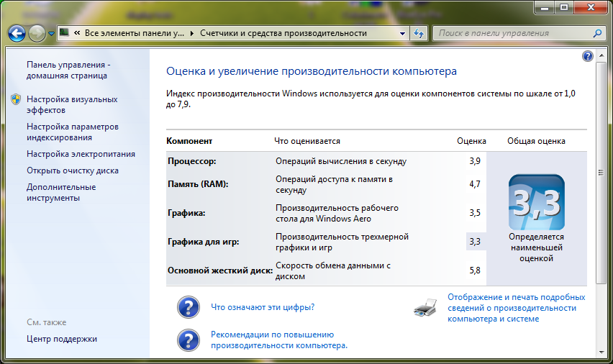The image size is (613, 364).
Task: Click the magnifier search icon
Action: click(x=597, y=34)
